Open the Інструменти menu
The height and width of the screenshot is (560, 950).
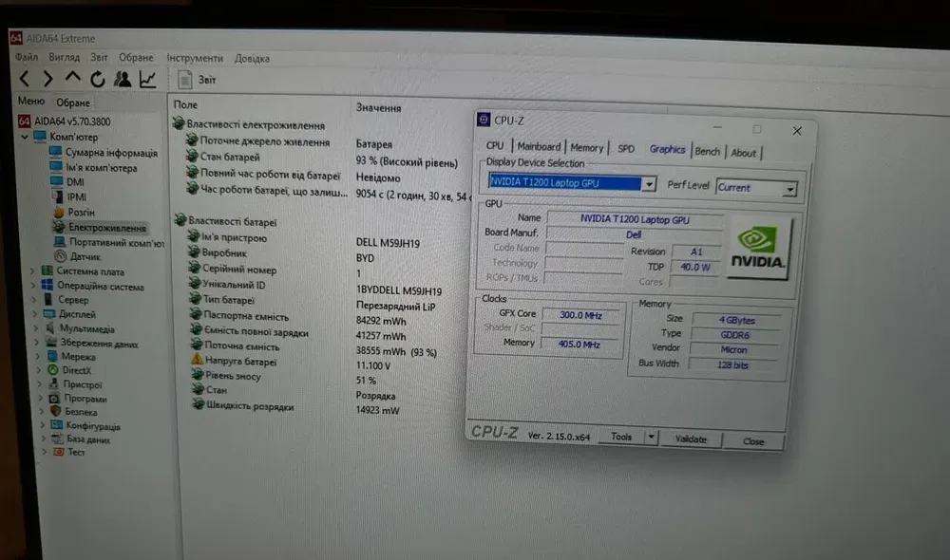click(195, 58)
